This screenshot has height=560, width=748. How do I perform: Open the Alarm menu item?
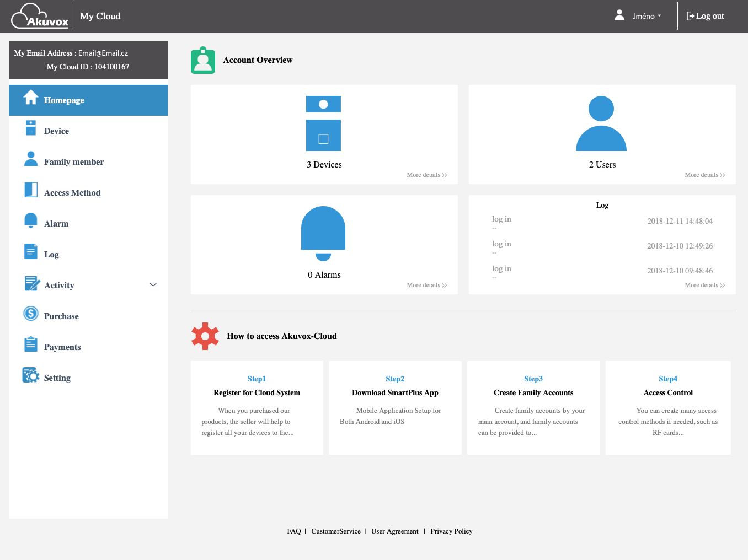click(88, 224)
